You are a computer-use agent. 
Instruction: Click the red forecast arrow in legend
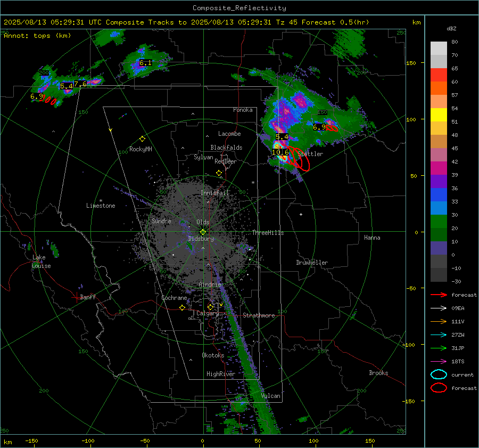(439, 295)
